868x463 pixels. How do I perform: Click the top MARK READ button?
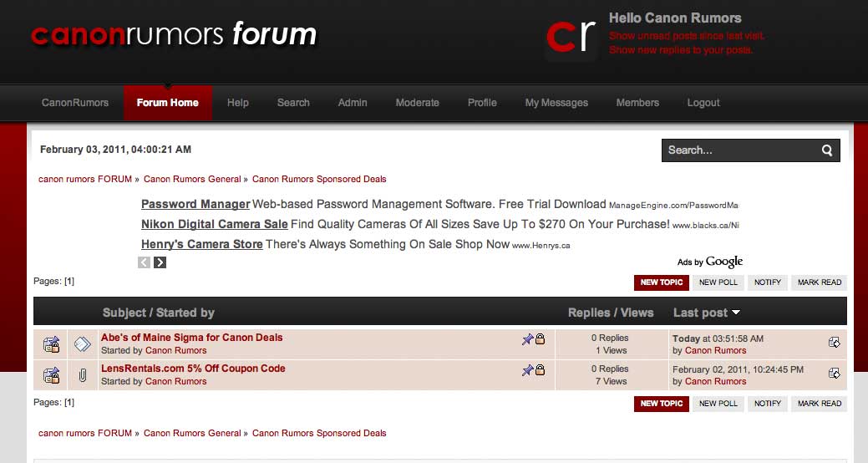click(820, 282)
